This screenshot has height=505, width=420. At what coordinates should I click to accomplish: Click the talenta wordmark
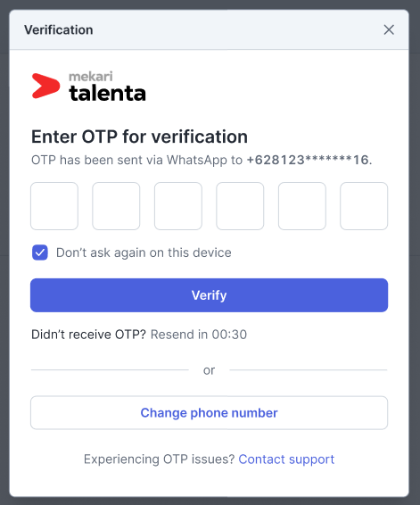tap(108, 94)
